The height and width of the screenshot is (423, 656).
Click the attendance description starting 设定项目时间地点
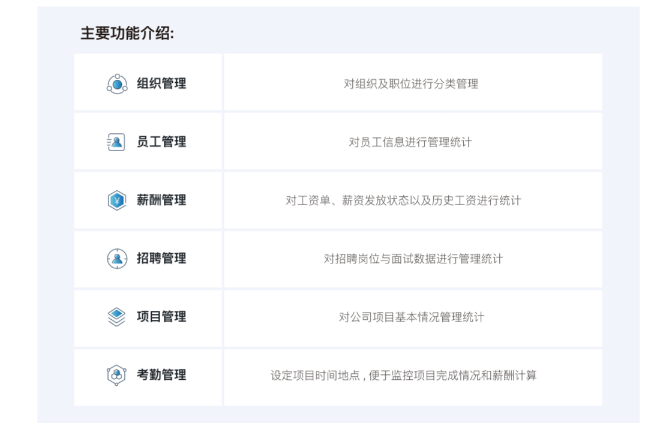(403, 375)
